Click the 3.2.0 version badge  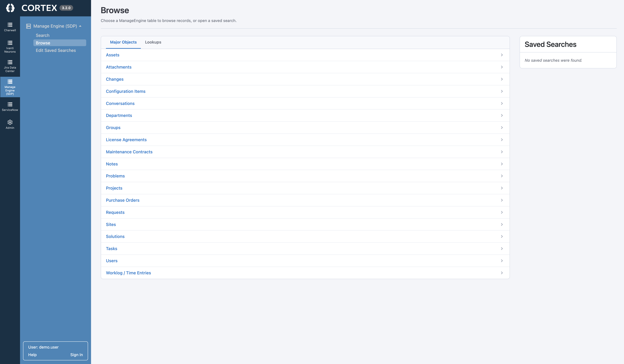[66, 8]
